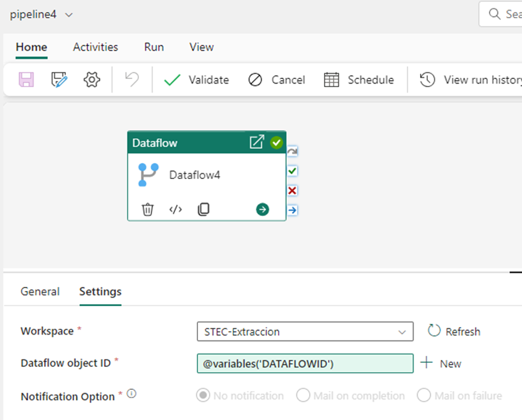The height and width of the screenshot is (420, 522).
Task: Open dataflow in new window icon
Action: point(257,142)
